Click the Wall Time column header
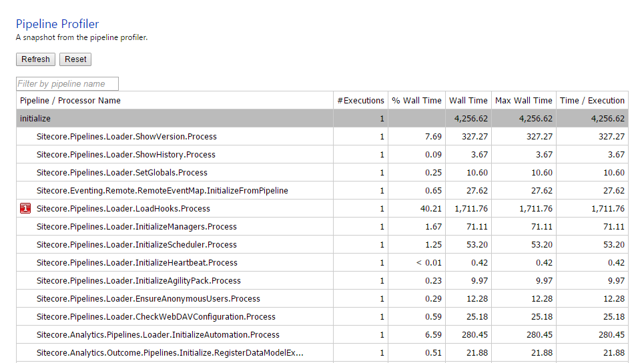Screen dimensions: 644x363 [x=468, y=101]
